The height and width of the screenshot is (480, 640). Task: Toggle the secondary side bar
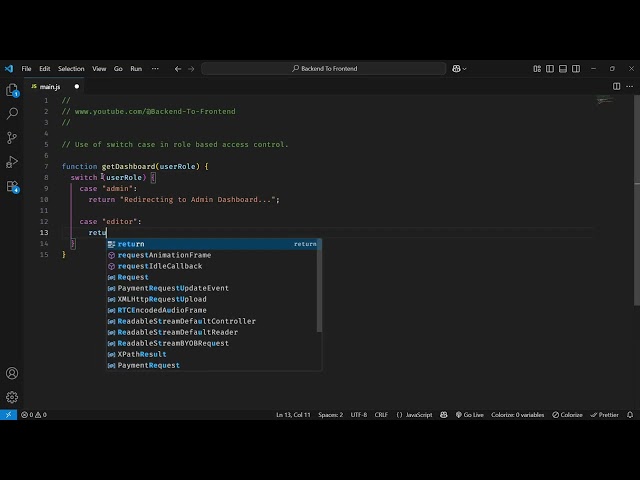(576, 69)
